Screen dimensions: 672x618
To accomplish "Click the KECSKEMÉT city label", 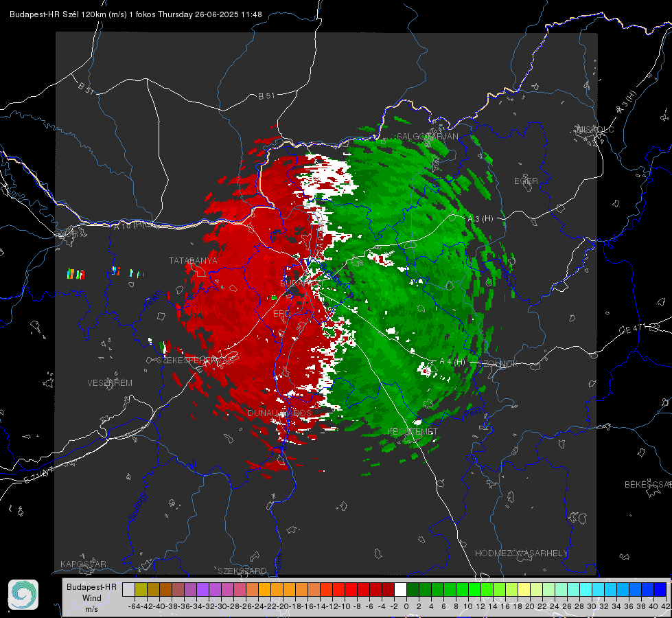I will point(413,431).
